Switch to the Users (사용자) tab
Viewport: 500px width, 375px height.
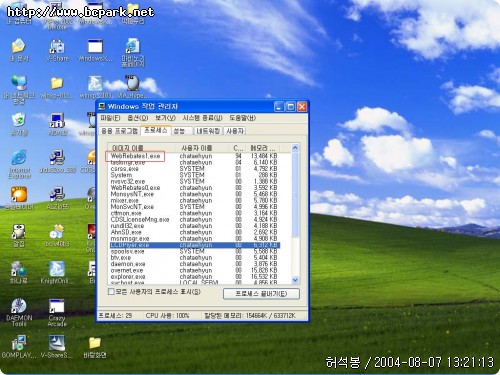point(235,131)
